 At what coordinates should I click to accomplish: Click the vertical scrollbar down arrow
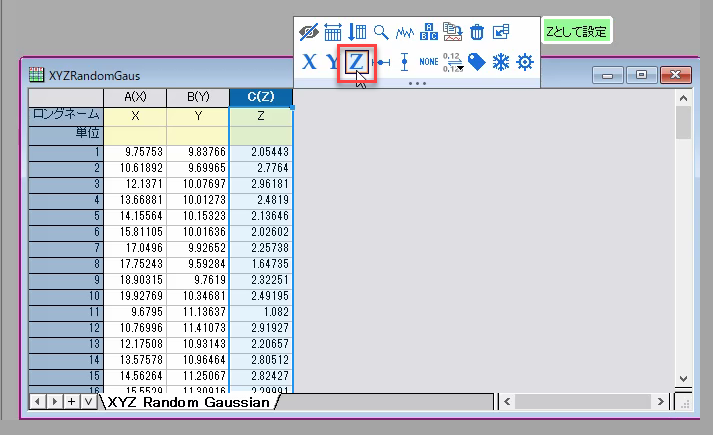pos(683,379)
